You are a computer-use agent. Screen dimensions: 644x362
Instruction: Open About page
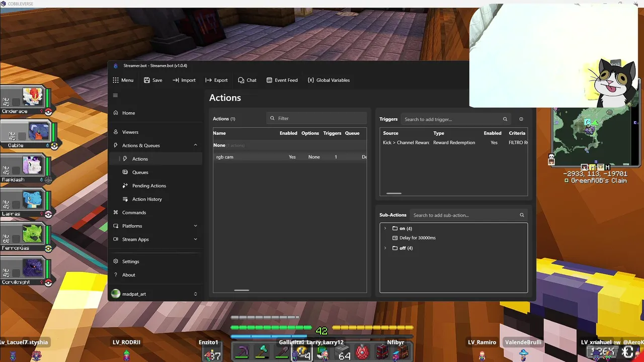(156, 275)
